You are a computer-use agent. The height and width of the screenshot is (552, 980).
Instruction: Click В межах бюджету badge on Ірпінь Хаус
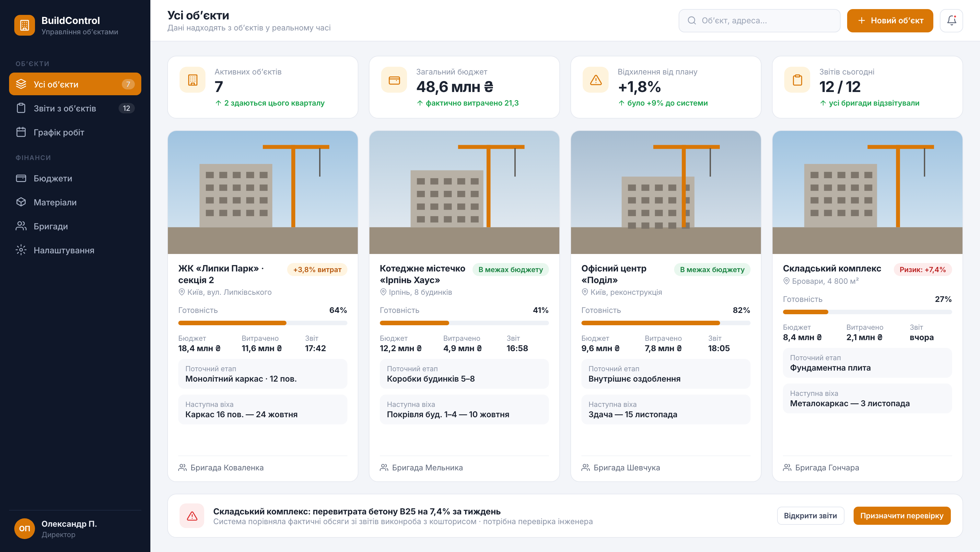[510, 270]
